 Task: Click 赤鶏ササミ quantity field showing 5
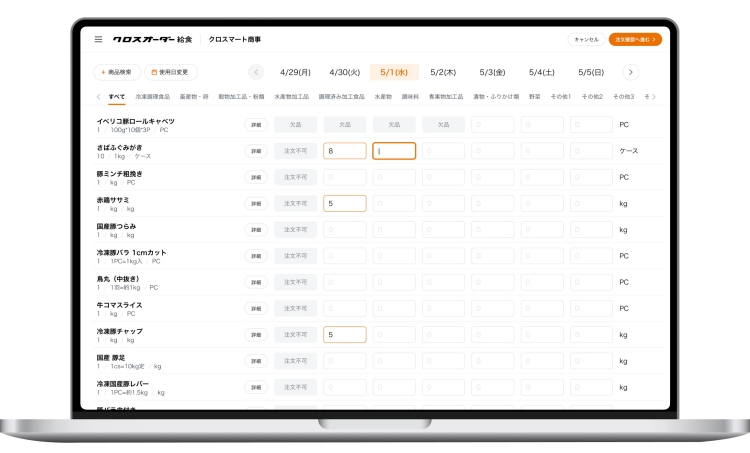pyautogui.click(x=345, y=204)
